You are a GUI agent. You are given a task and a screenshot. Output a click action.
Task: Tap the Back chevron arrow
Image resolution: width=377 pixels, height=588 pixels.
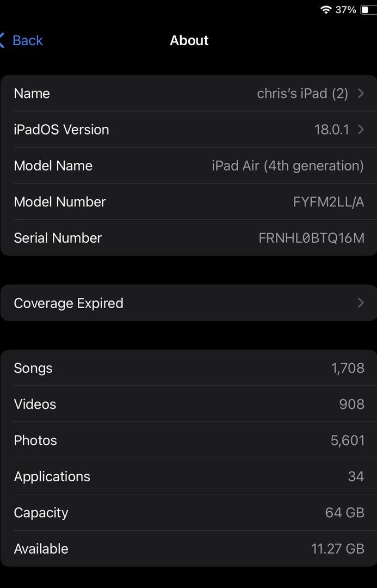pos(3,40)
